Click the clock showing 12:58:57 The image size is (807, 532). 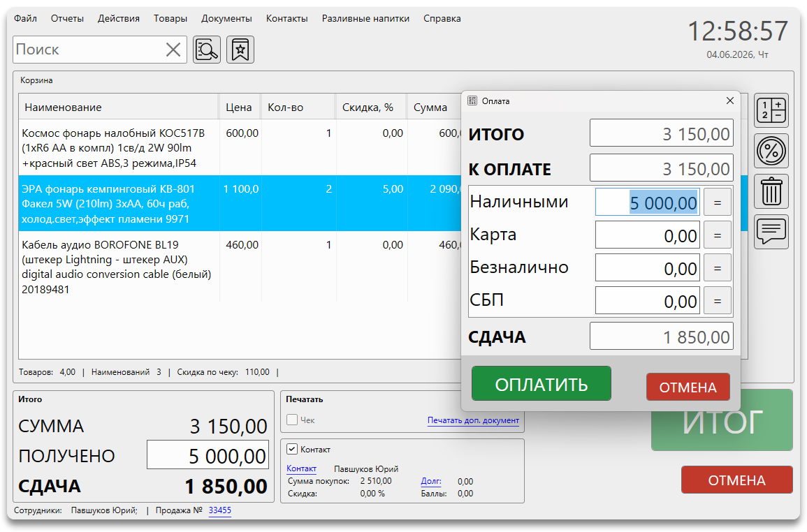click(x=738, y=31)
